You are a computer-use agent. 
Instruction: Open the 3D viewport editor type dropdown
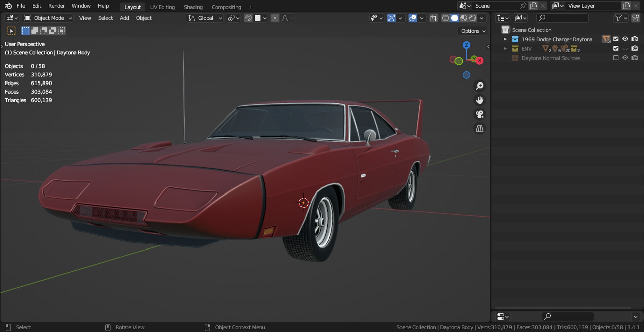pyautogui.click(x=12, y=18)
